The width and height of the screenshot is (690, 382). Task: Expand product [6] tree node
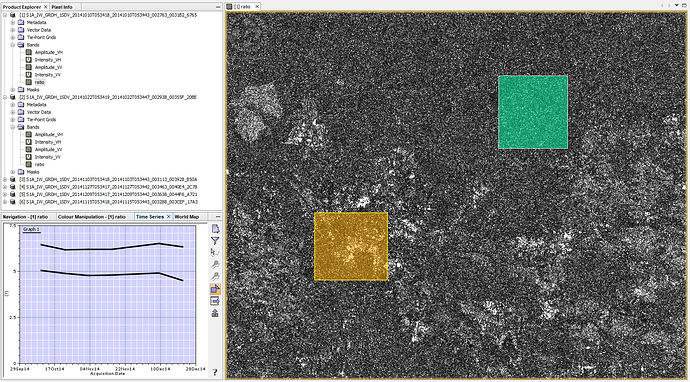click(x=5, y=202)
